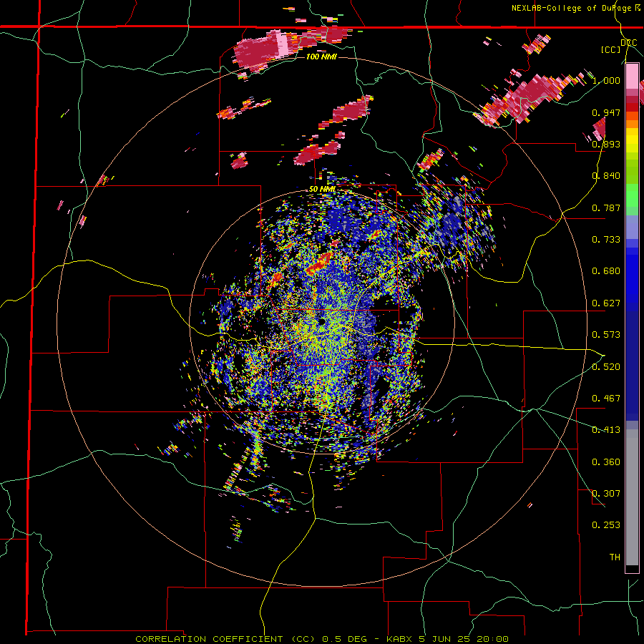Viewport: 644px width, 644px height.
Task: Select the 0.947 scale label
Action: tap(606, 112)
